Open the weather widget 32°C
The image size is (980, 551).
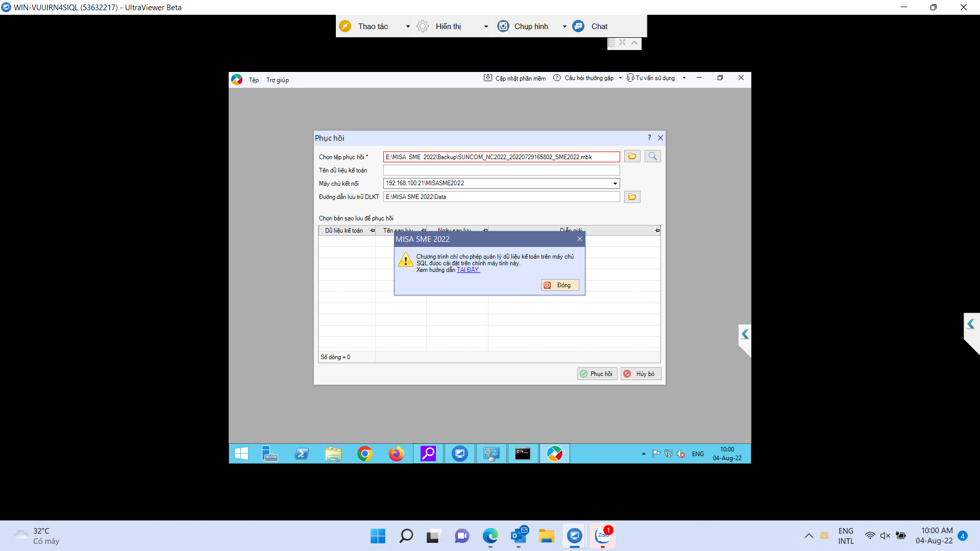point(37,536)
